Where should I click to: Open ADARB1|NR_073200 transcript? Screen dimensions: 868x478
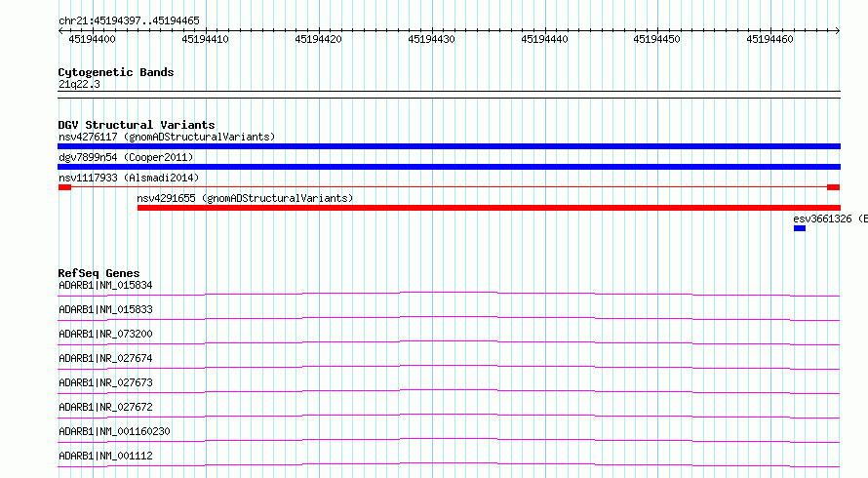(105, 334)
